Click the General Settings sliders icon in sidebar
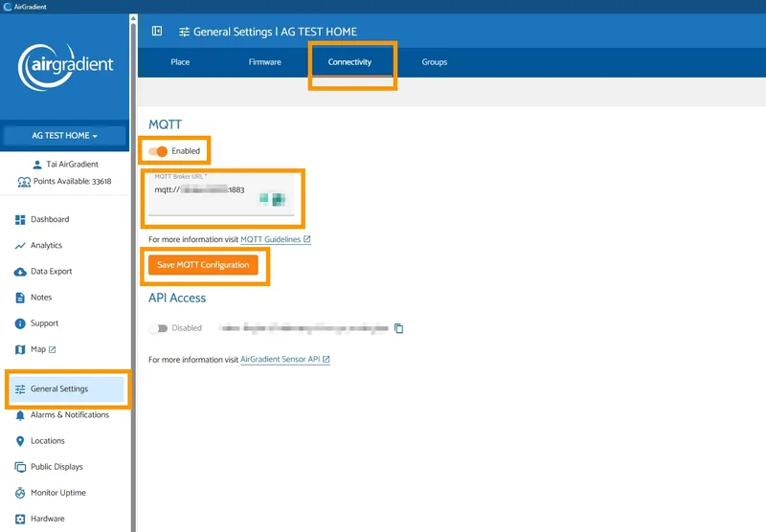Screen dimensions: 766x532 click(20, 389)
